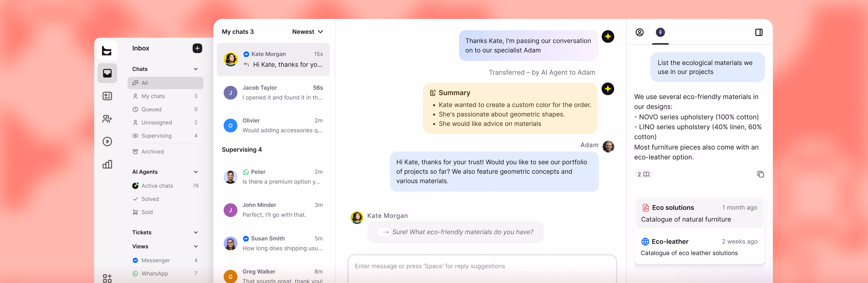Click the plus button next to Inbox

[198, 48]
